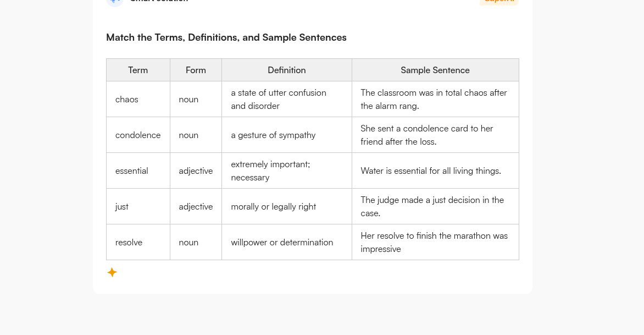644x335 pixels.
Task: Click the Smart Solution avatar icon
Action: [x=115, y=2]
